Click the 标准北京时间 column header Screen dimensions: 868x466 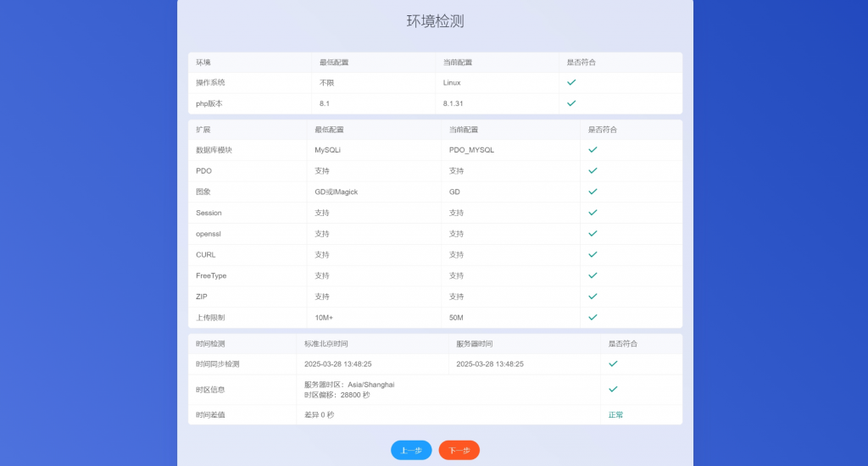tap(326, 344)
